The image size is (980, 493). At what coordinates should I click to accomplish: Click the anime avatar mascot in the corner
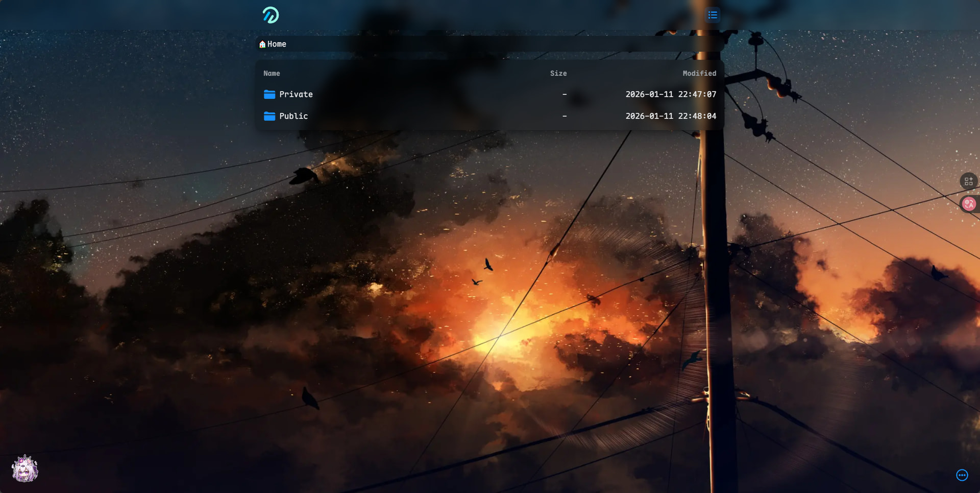click(x=25, y=468)
